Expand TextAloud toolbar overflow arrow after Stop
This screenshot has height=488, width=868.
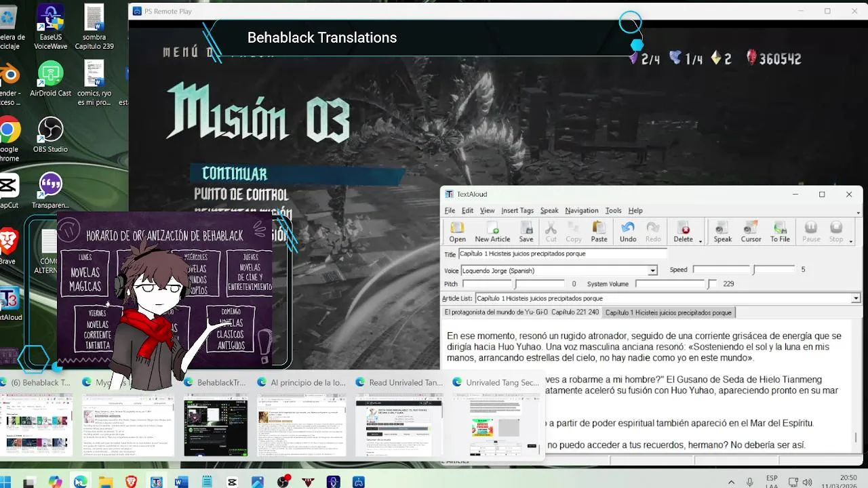click(x=851, y=241)
